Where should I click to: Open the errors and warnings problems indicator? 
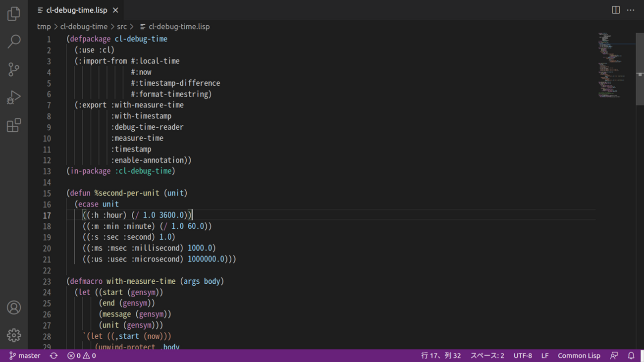(x=82, y=356)
